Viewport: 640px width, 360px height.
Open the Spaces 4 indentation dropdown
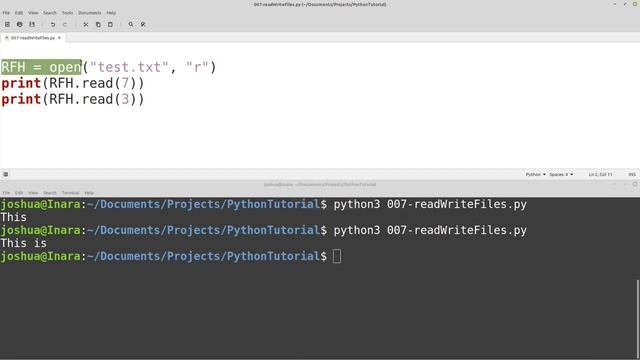[561, 174]
